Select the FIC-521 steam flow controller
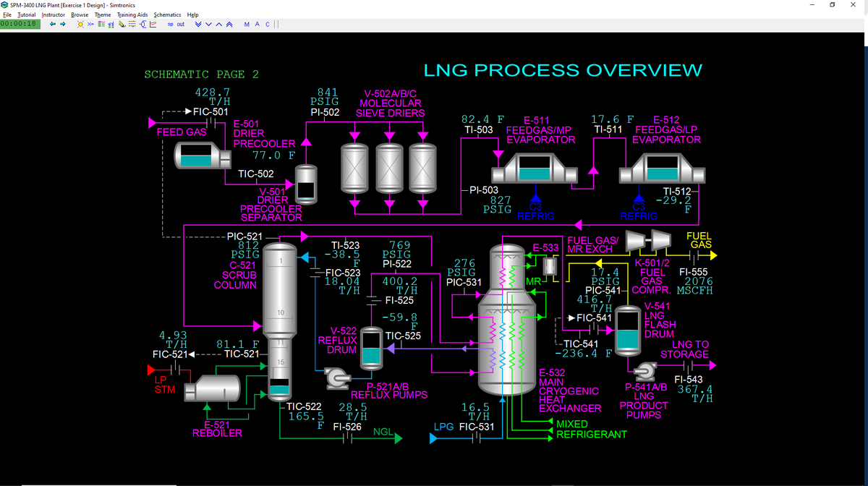The image size is (868, 486). 170,354
